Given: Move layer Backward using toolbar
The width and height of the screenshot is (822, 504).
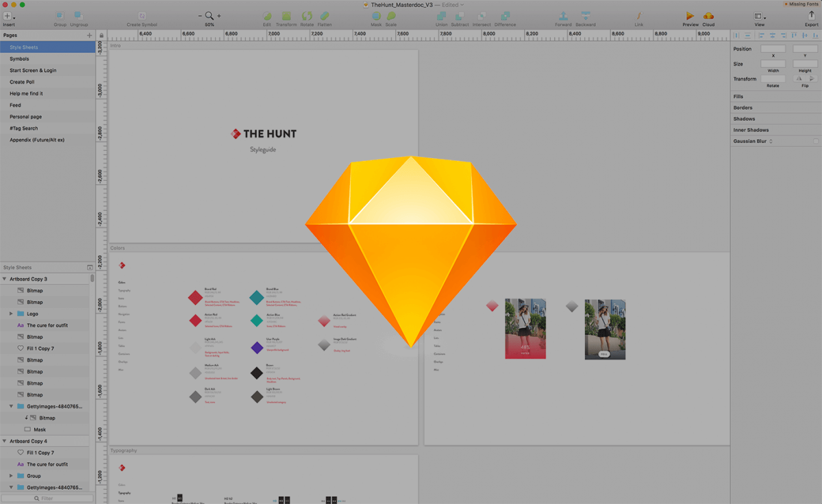Looking at the screenshot, I should 586,16.
